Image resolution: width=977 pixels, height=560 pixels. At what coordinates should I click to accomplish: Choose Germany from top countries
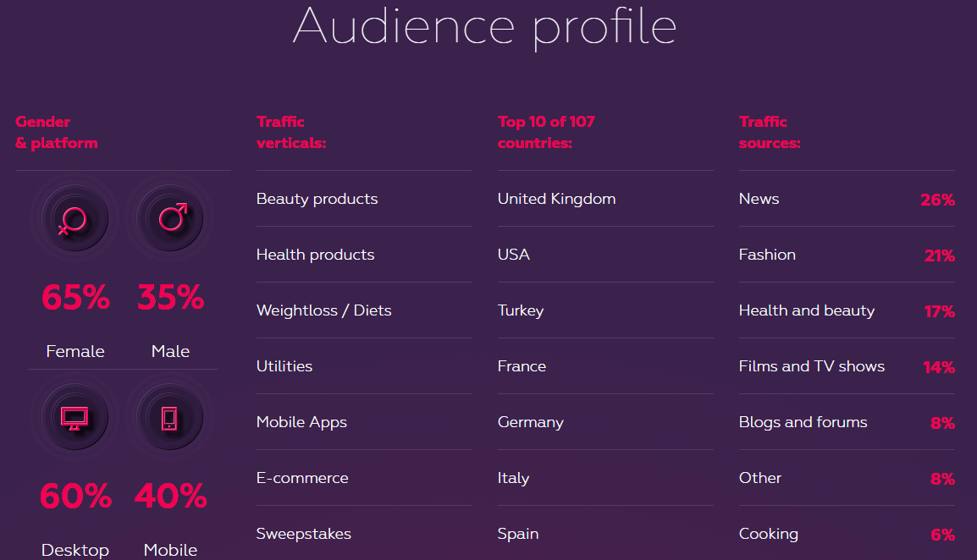pyautogui.click(x=530, y=422)
